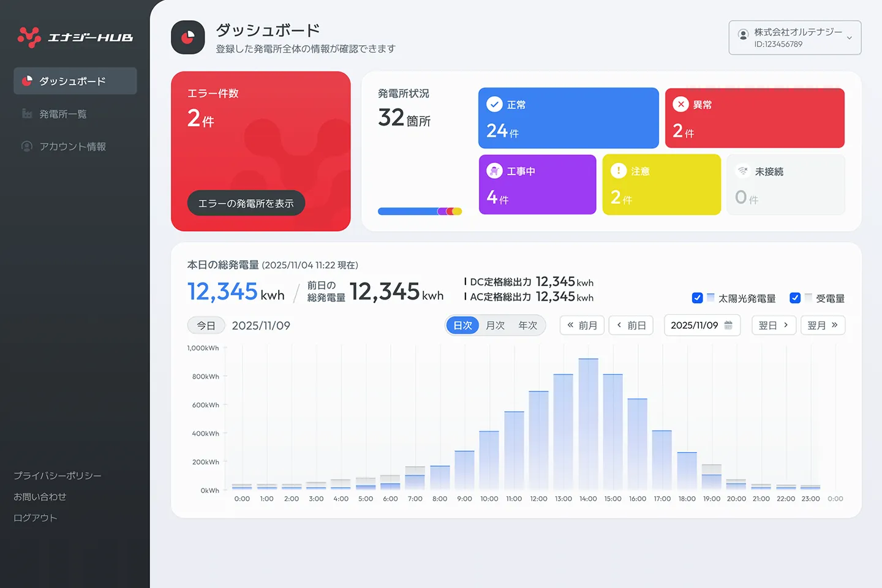The image size is (882, 588).
Task: Click the dashboard pie chart header icon
Action: point(187,37)
